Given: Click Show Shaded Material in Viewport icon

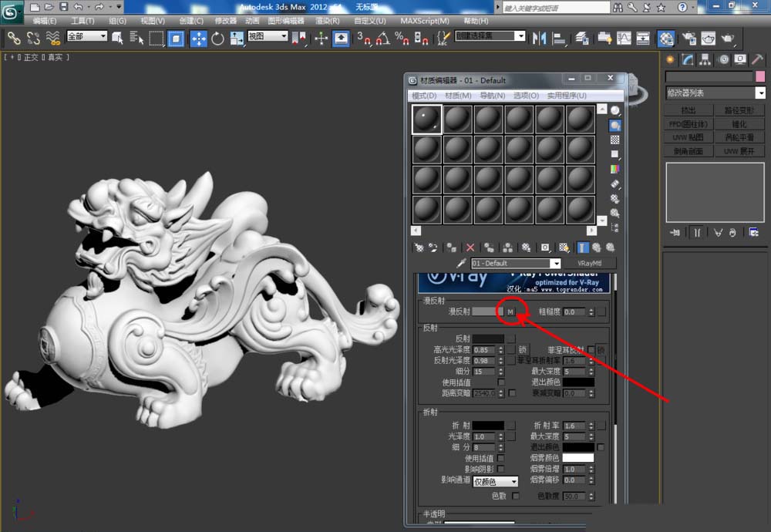Looking at the screenshot, I should (564, 247).
